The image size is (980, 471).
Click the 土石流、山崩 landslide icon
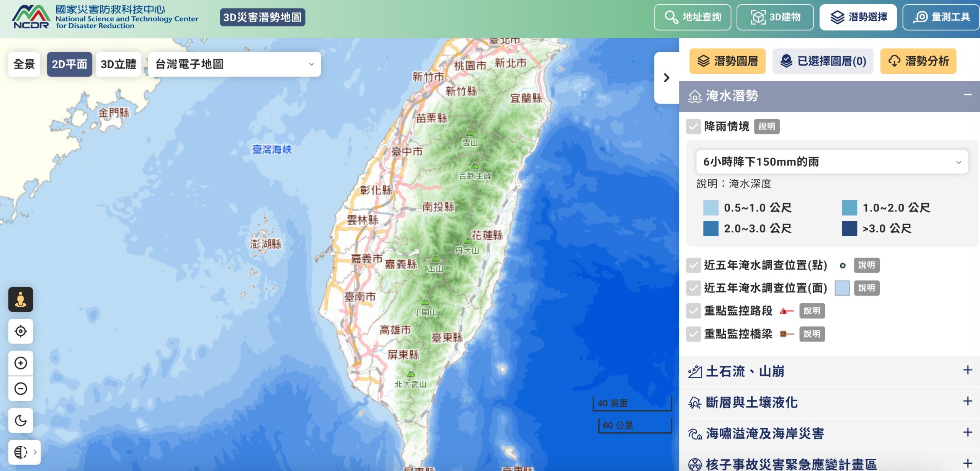tap(695, 371)
